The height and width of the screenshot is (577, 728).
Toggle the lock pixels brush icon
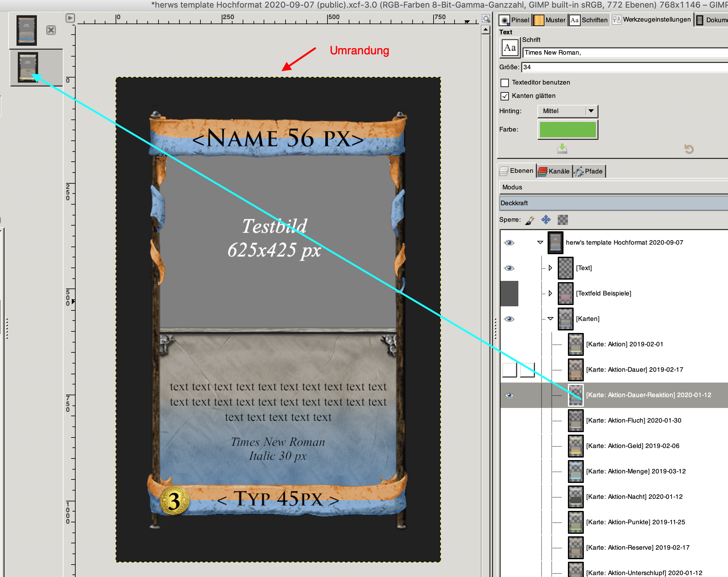pyautogui.click(x=530, y=220)
